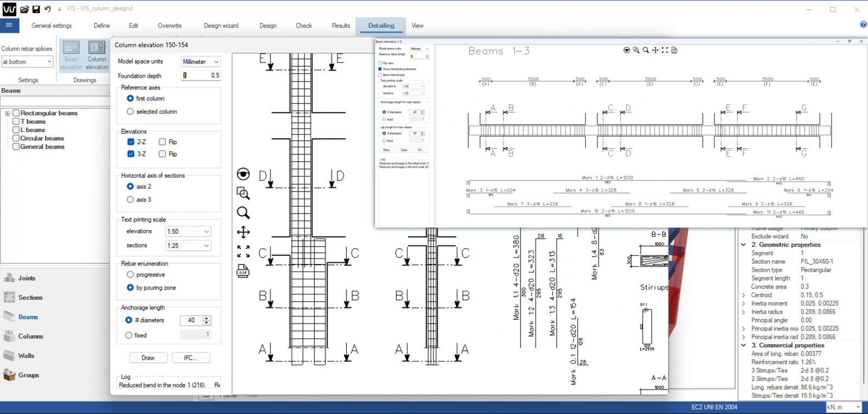
Task: Expand the Rectangular beams tree node
Action: [x=8, y=113]
